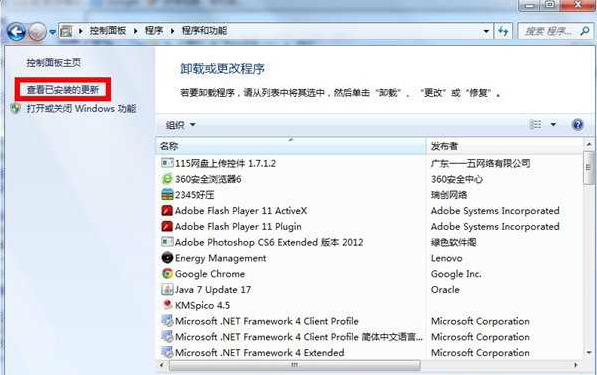Click vertical scrollbar up arrow
The height and width of the screenshot is (375, 597).
[589, 144]
